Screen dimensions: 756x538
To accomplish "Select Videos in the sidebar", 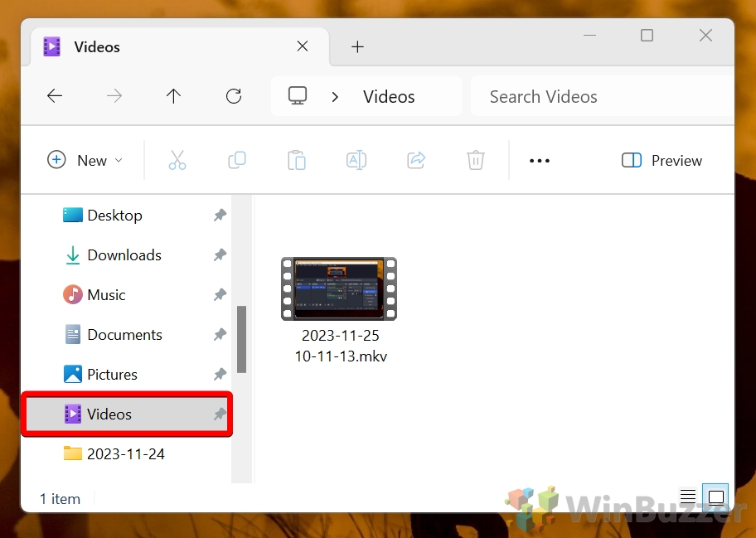I will [128, 414].
